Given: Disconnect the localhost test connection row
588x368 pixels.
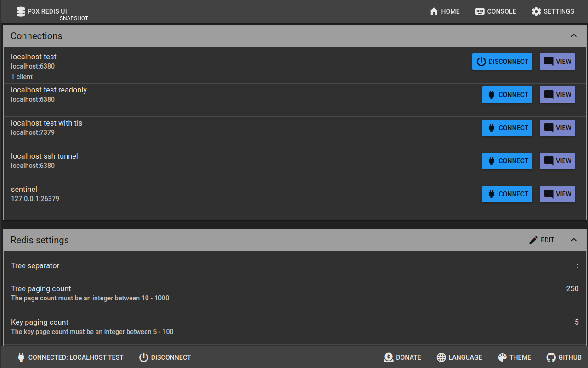Looking at the screenshot, I should coord(502,62).
